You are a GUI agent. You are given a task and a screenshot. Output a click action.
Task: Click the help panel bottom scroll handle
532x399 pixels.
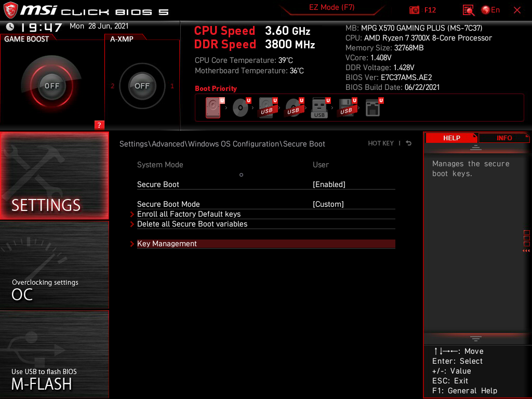(x=476, y=339)
